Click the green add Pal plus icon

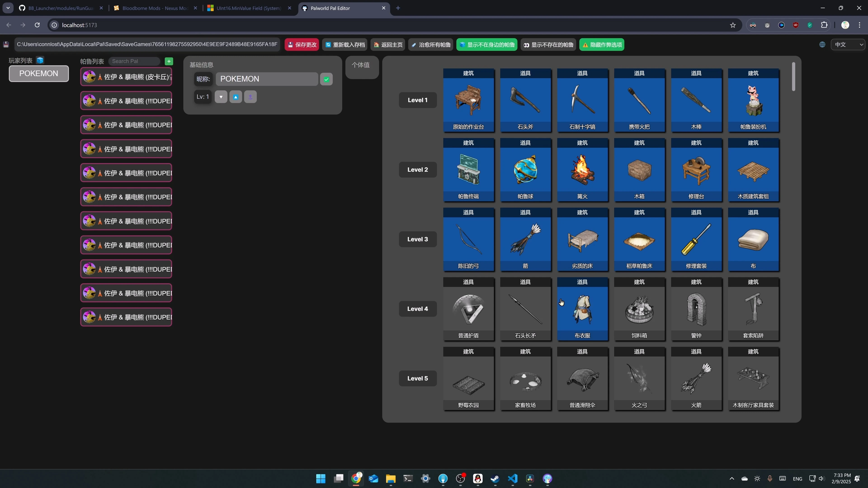pyautogui.click(x=169, y=61)
